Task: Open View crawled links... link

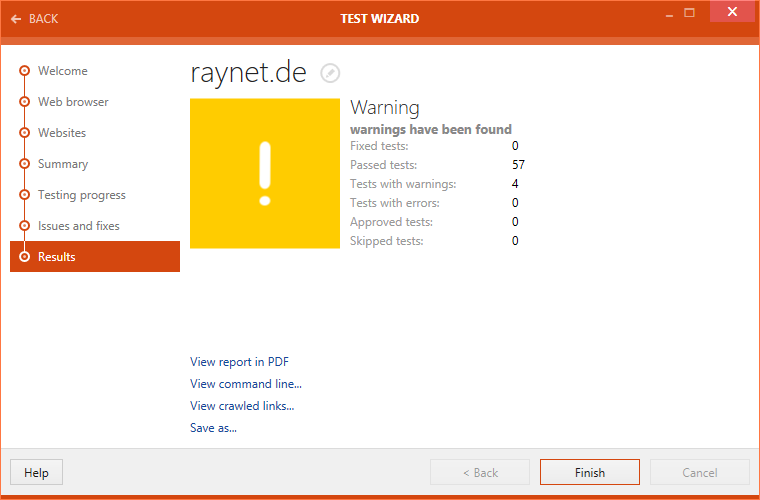Action: pyautogui.click(x=242, y=406)
